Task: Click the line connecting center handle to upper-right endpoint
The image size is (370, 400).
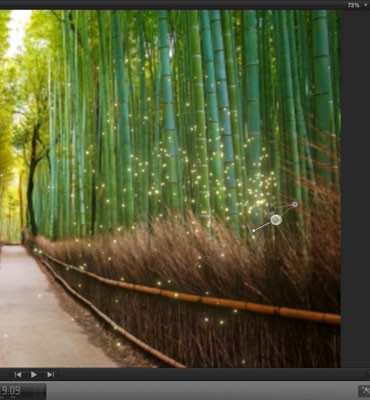Action: 286,211
